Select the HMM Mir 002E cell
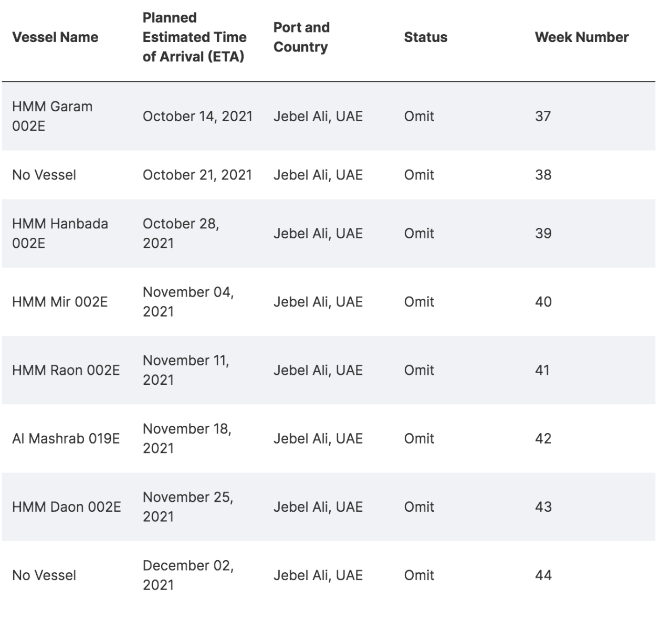The image size is (672, 621). (60, 302)
